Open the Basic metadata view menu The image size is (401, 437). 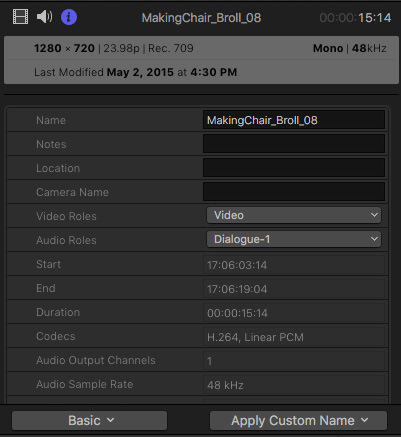pyautogui.click(x=89, y=420)
